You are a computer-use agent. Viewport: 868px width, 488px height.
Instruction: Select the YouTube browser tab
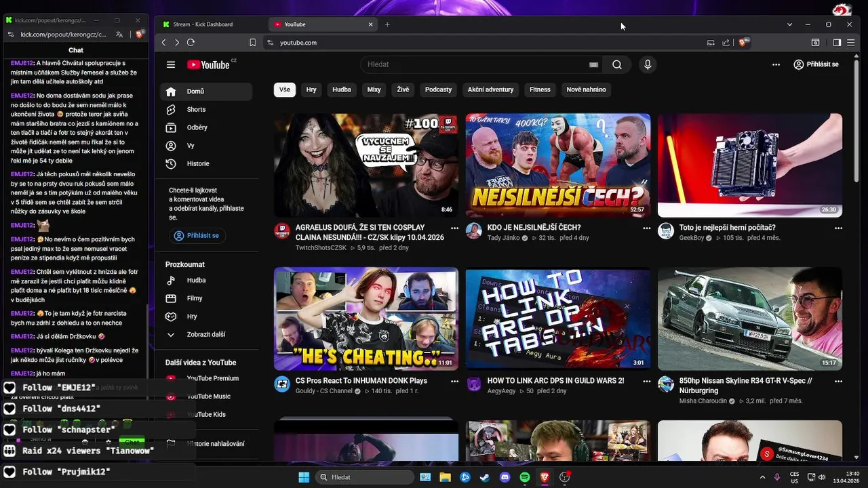(319, 24)
